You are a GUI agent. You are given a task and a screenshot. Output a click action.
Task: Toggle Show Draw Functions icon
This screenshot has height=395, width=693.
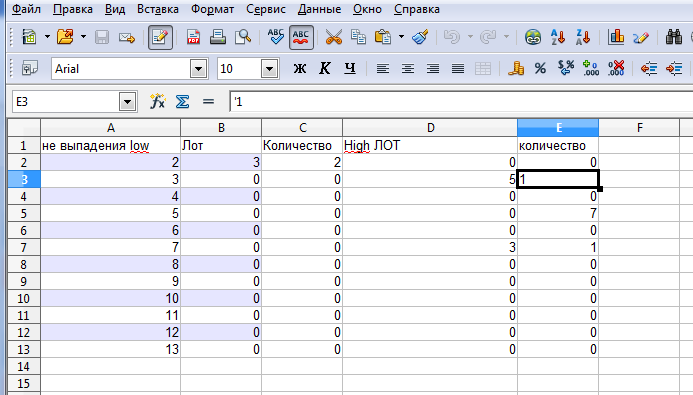[x=641, y=37]
